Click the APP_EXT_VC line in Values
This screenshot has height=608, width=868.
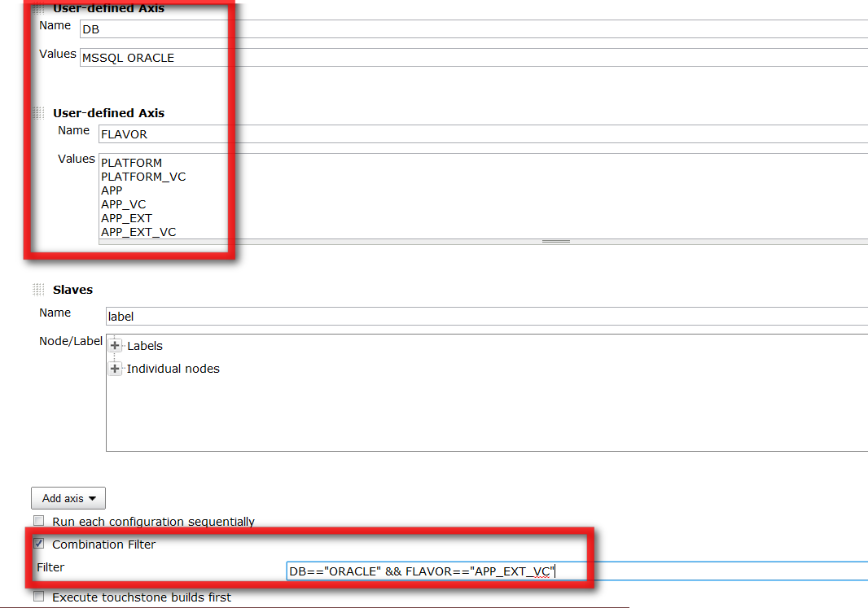pos(138,232)
